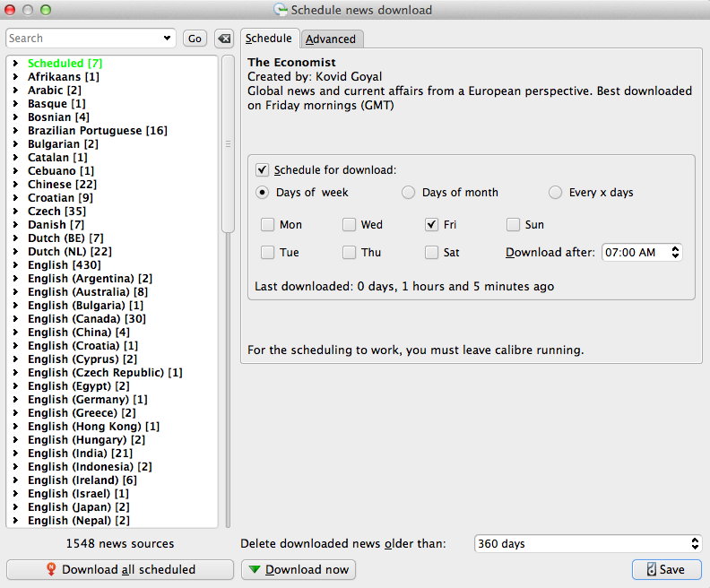
Task: Click the Save button
Action: 667,569
